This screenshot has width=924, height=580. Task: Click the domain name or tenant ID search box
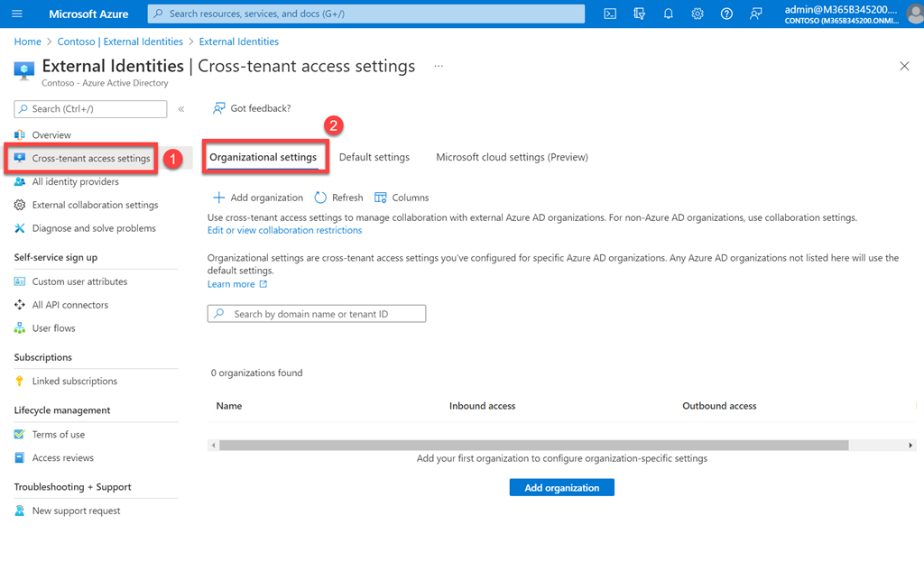(x=317, y=314)
